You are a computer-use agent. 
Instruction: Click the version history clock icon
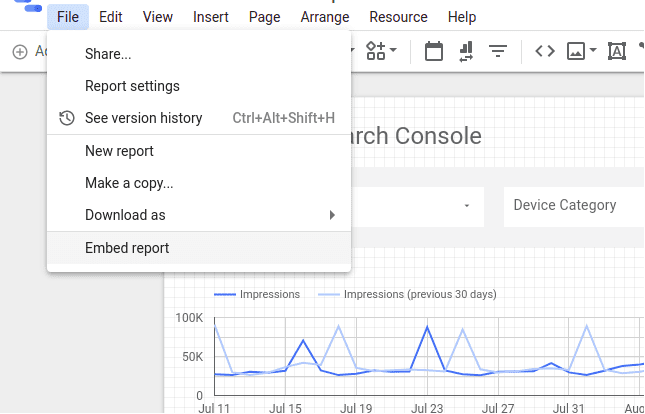67,118
